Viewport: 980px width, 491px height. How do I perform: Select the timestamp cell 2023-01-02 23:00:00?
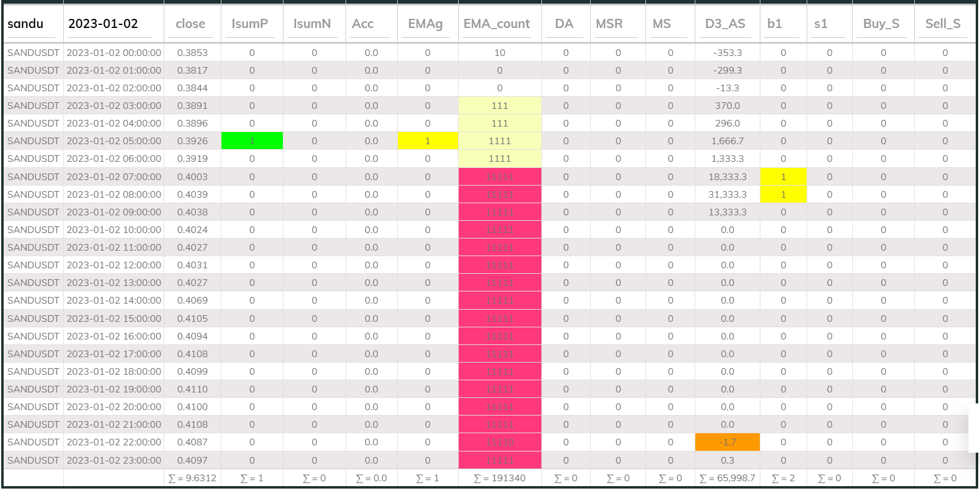point(114,461)
